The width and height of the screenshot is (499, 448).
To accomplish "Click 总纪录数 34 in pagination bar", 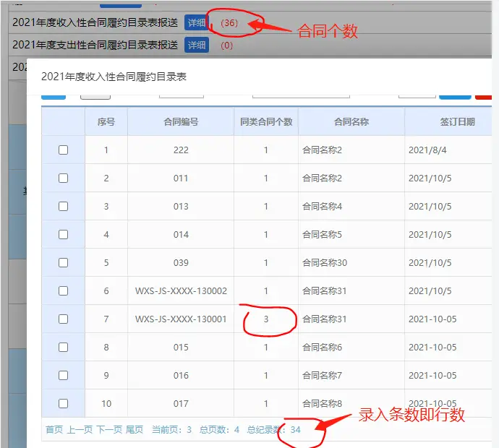I will pyautogui.click(x=273, y=429).
